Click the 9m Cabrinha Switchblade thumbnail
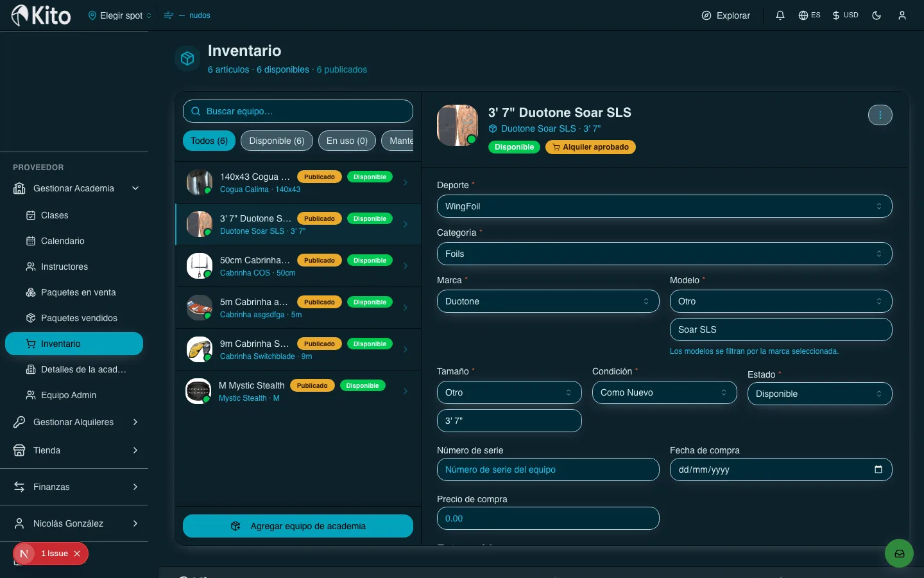The height and width of the screenshot is (578, 924). (200, 349)
